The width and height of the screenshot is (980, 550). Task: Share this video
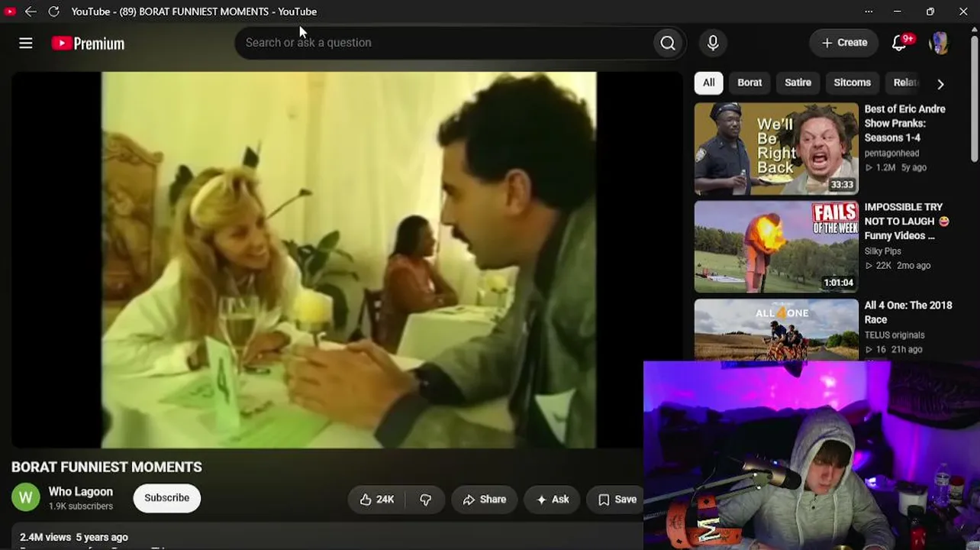click(x=484, y=500)
